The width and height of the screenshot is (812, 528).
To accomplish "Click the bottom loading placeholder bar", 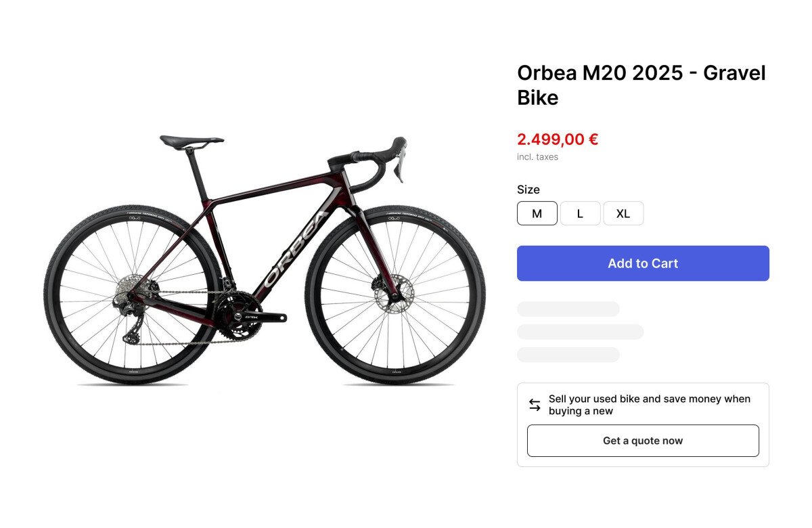I will point(568,355).
